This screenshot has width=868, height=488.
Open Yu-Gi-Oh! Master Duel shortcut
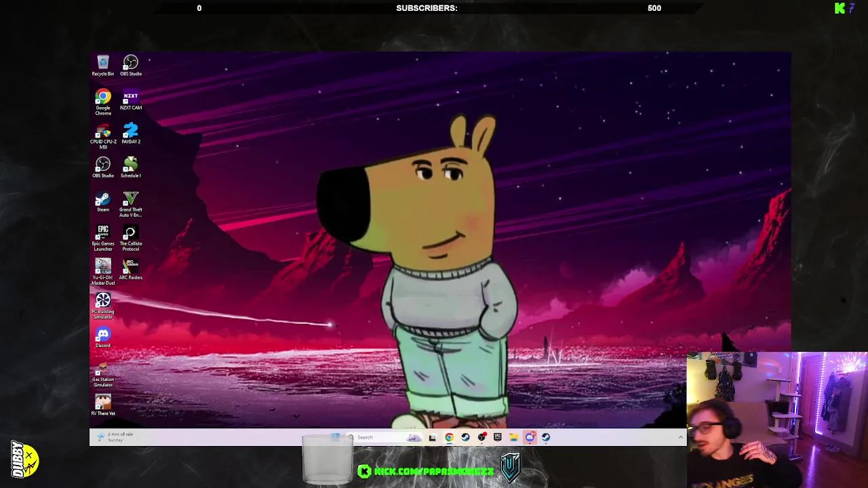[103, 272]
